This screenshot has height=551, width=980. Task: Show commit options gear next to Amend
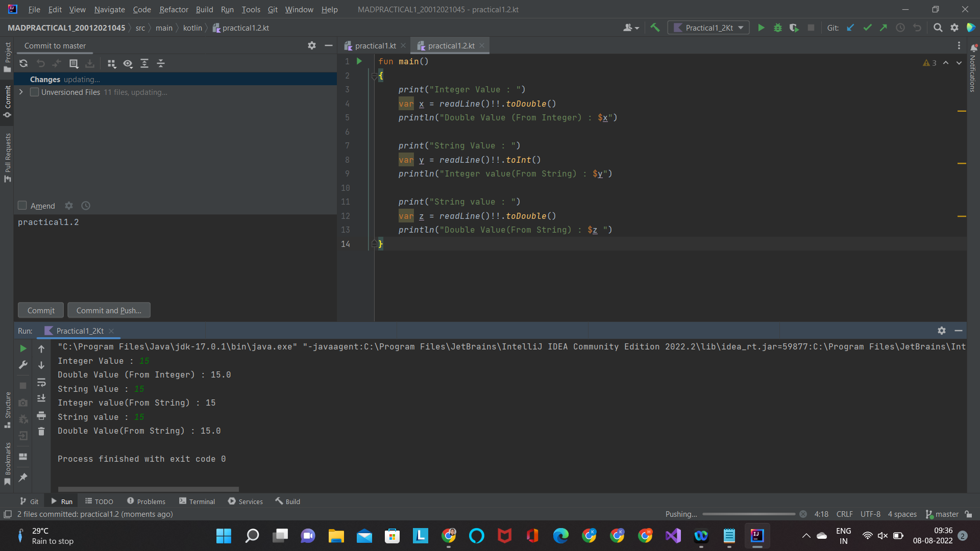[x=69, y=206]
